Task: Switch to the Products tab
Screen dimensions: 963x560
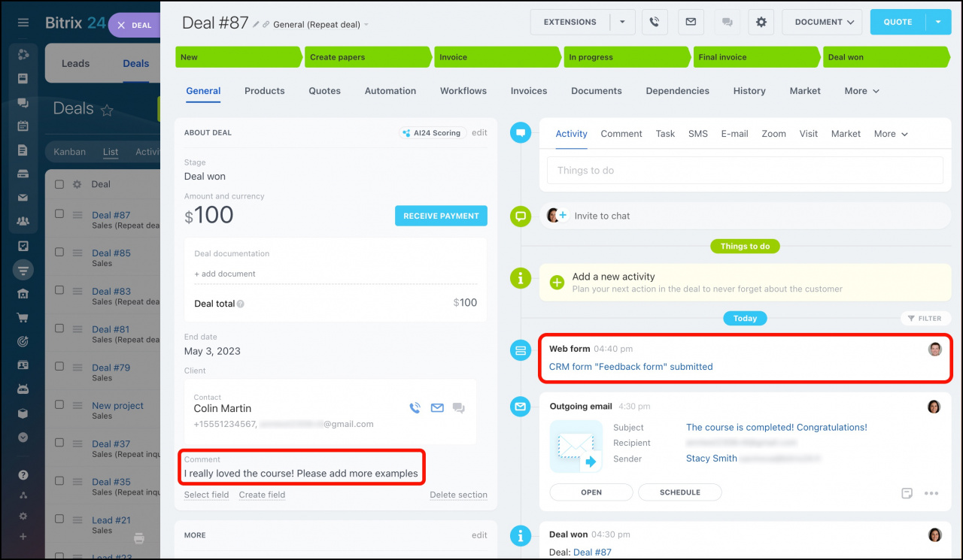Action: click(x=265, y=91)
